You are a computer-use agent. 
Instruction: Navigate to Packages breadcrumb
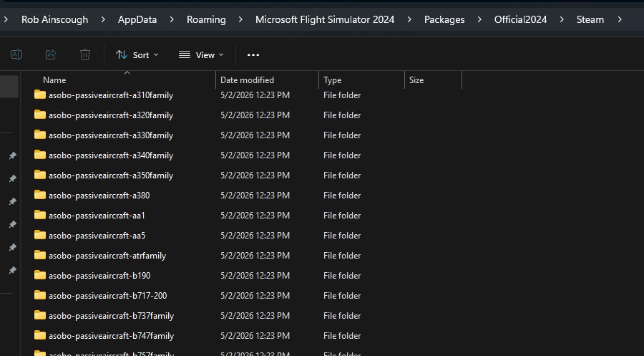[444, 19]
